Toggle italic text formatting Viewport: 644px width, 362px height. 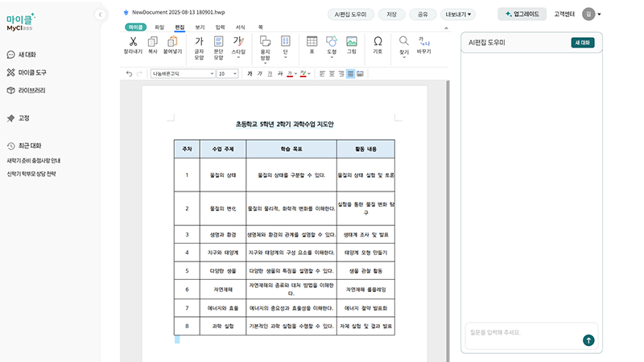click(x=260, y=73)
